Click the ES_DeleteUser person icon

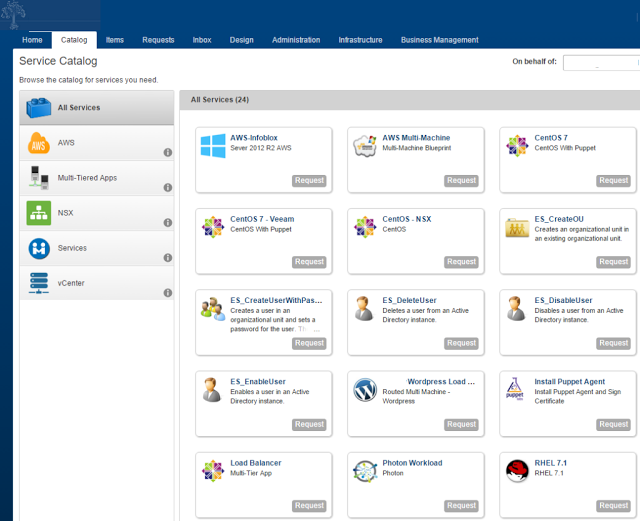[364, 308]
